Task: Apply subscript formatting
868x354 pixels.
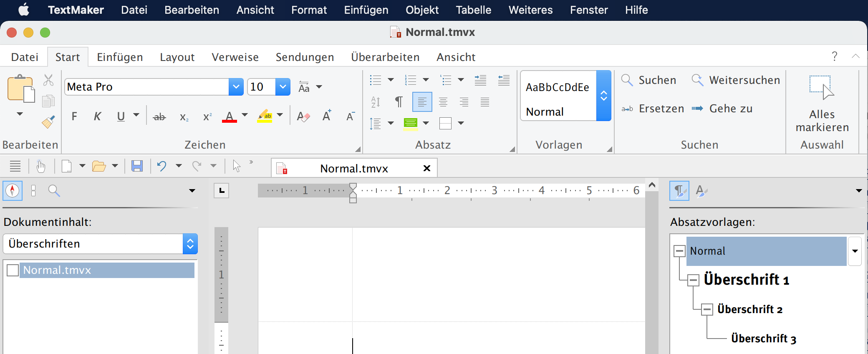Action: tap(184, 117)
